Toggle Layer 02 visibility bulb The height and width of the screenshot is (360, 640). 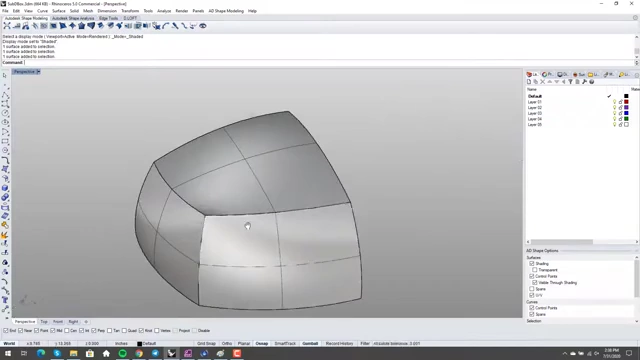tap(614, 107)
